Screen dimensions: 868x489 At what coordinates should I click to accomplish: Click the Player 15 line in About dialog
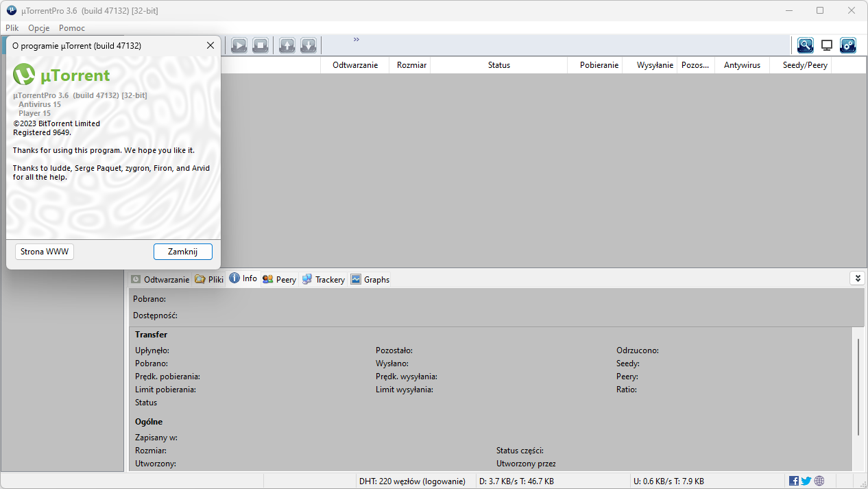click(x=34, y=113)
